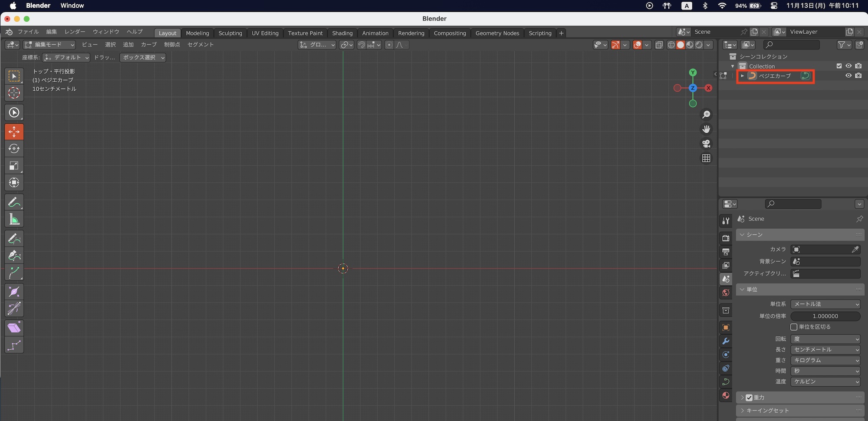
Task: Open the 編集モード mode dropdown
Action: 49,45
